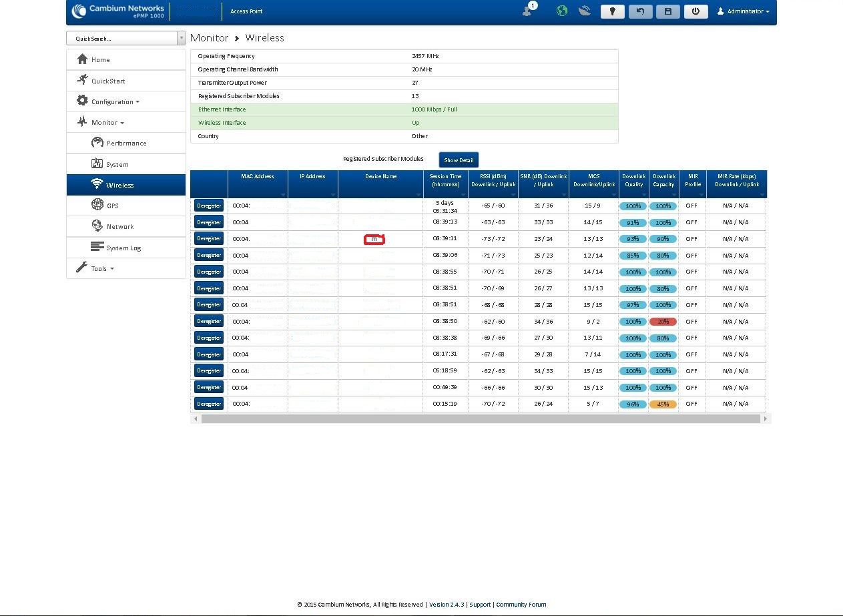The width and height of the screenshot is (843, 616).
Task: Open the Administrator user dropdown
Action: coord(743,11)
